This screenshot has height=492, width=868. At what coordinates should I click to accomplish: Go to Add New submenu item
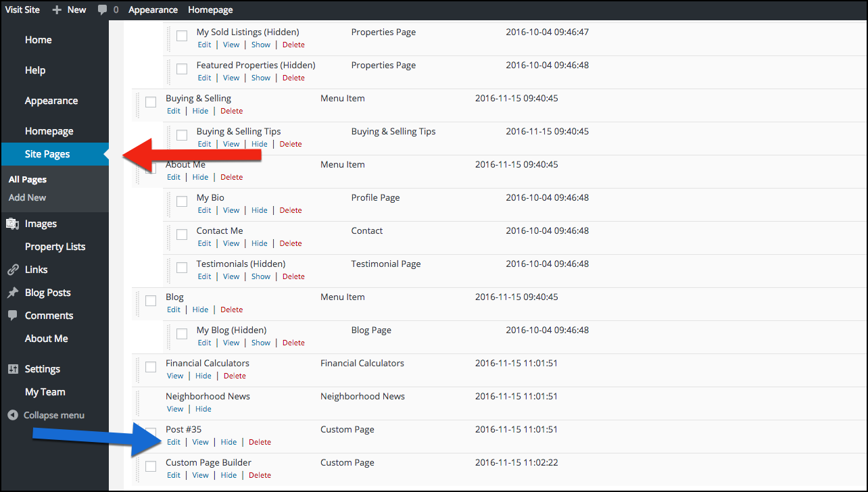tap(28, 197)
